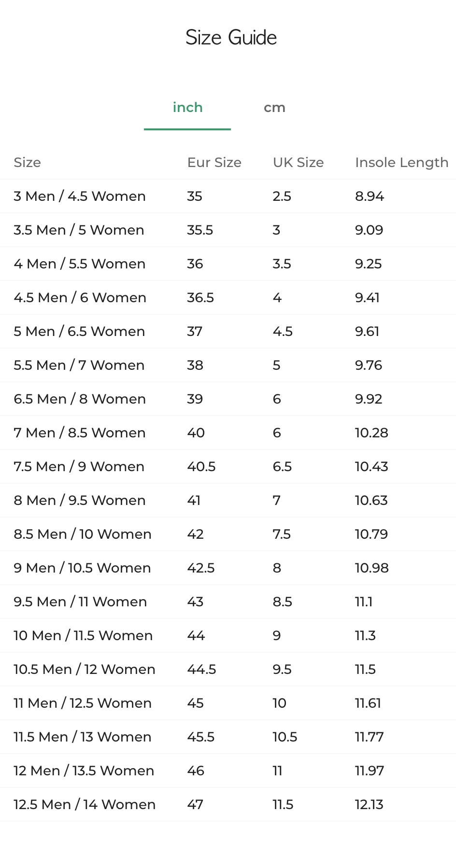Click the Size Guide heading
Viewport: 456px width, 868px height.
click(231, 38)
